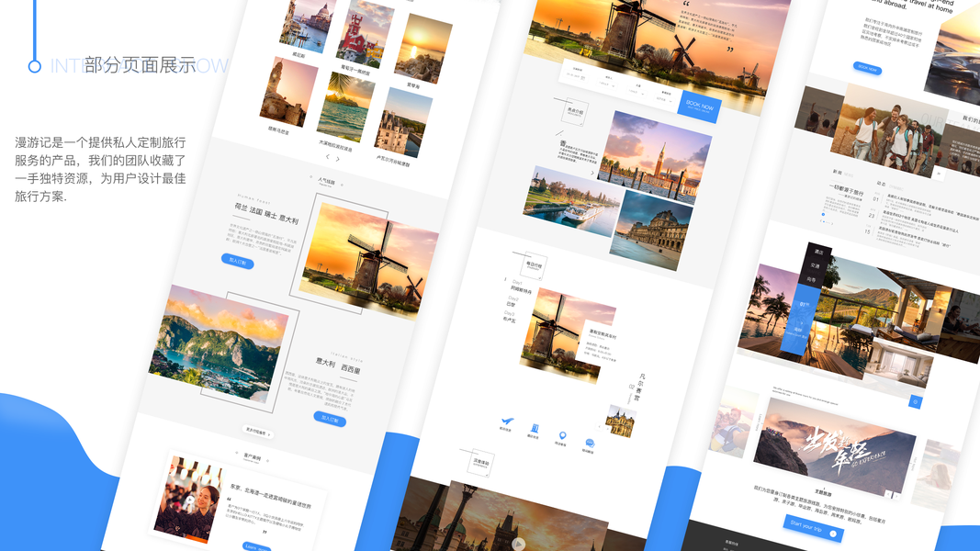Select Day1 阿姆斯特丹 itinerary item

(520, 287)
